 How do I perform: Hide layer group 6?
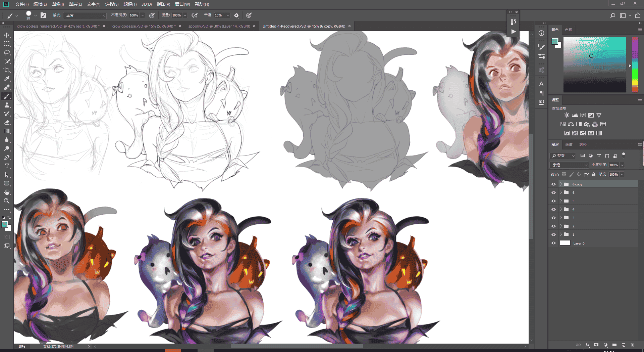(553, 192)
